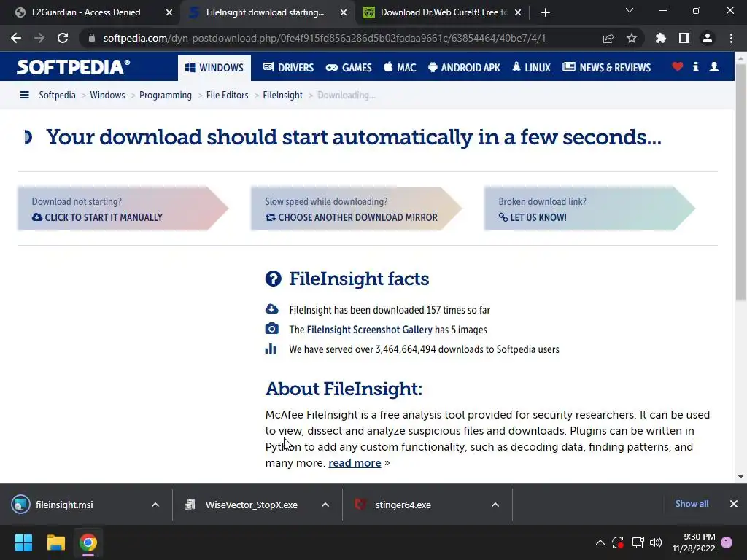Toggle the Chrome side panel icon
The image size is (747, 560).
[x=684, y=38]
